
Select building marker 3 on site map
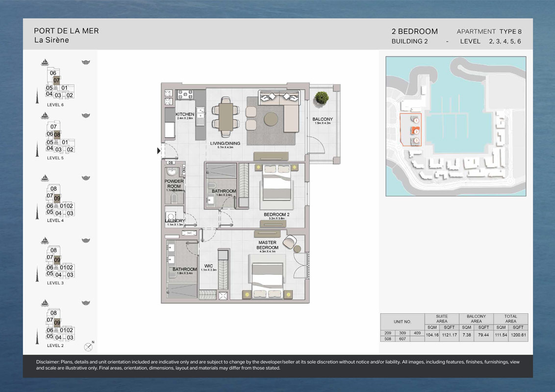[x=416, y=141]
